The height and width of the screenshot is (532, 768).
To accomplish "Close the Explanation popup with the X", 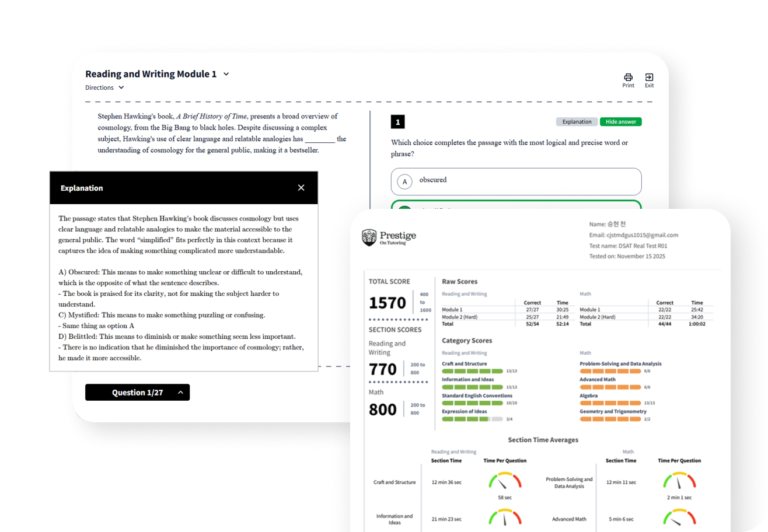I will click(x=301, y=188).
